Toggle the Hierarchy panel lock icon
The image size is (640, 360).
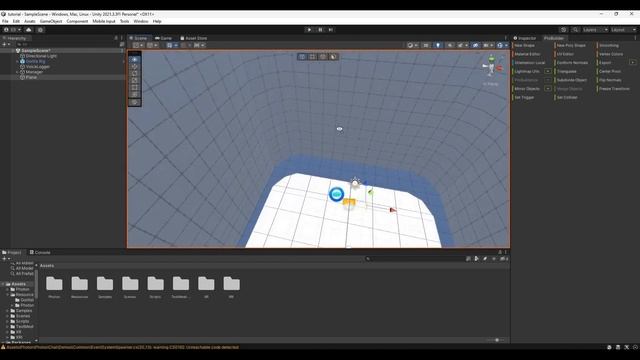tap(116, 38)
